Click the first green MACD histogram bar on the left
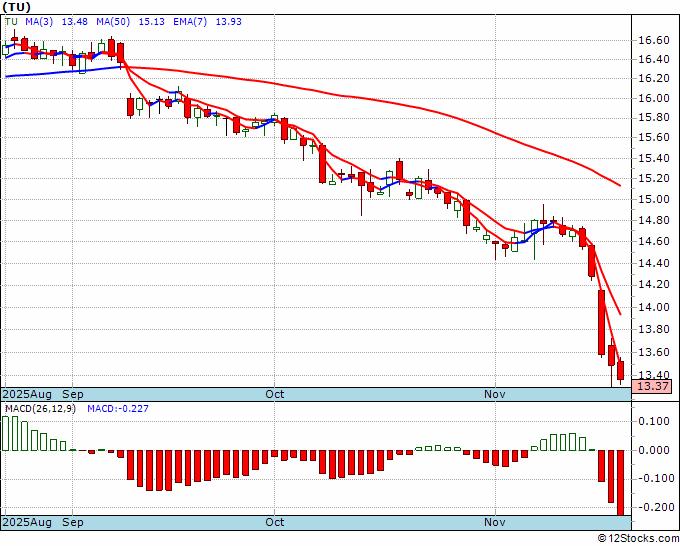Image resolution: width=680 pixels, height=546 pixels. pyautogui.click(x=6, y=434)
